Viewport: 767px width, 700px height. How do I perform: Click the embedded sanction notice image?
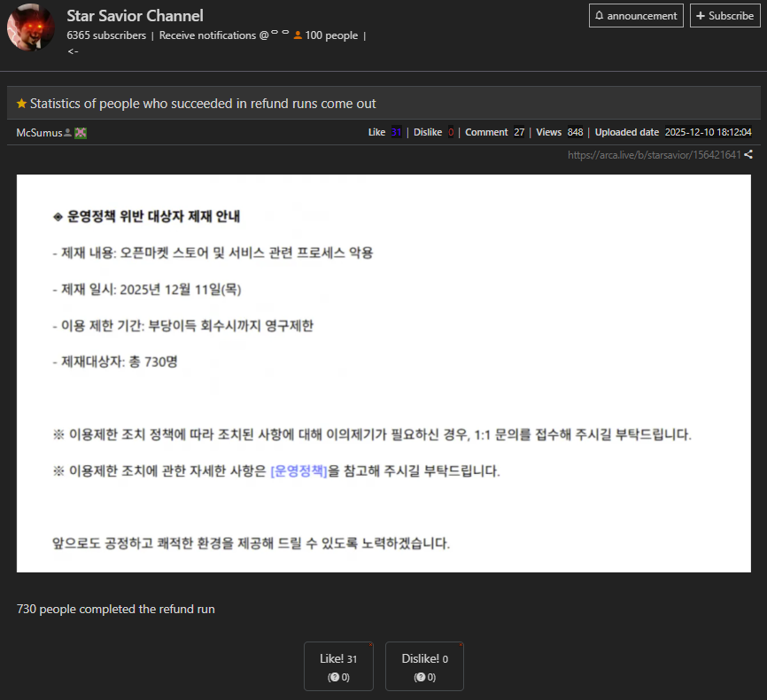pyautogui.click(x=383, y=373)
